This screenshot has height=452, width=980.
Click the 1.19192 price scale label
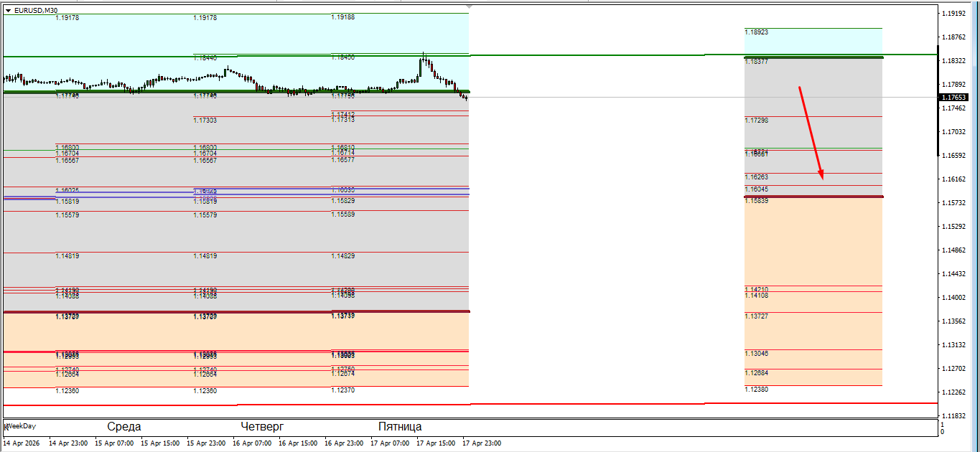coord(955,14)
